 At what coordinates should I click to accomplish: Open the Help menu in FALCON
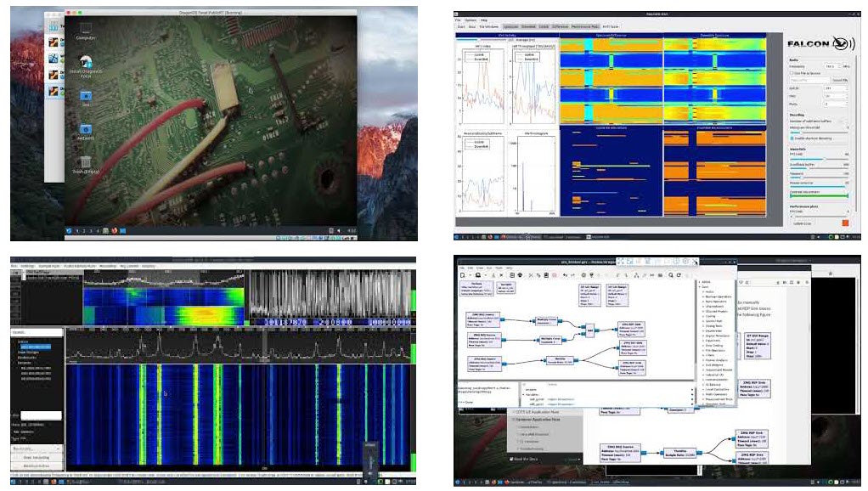[x=484, y=20]
